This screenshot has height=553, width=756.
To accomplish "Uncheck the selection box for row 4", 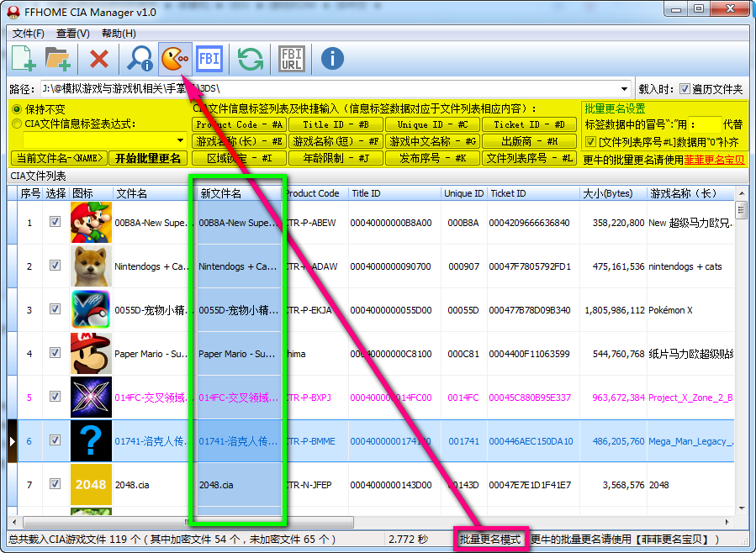I will pyautogui.click(x=55, y=353).
